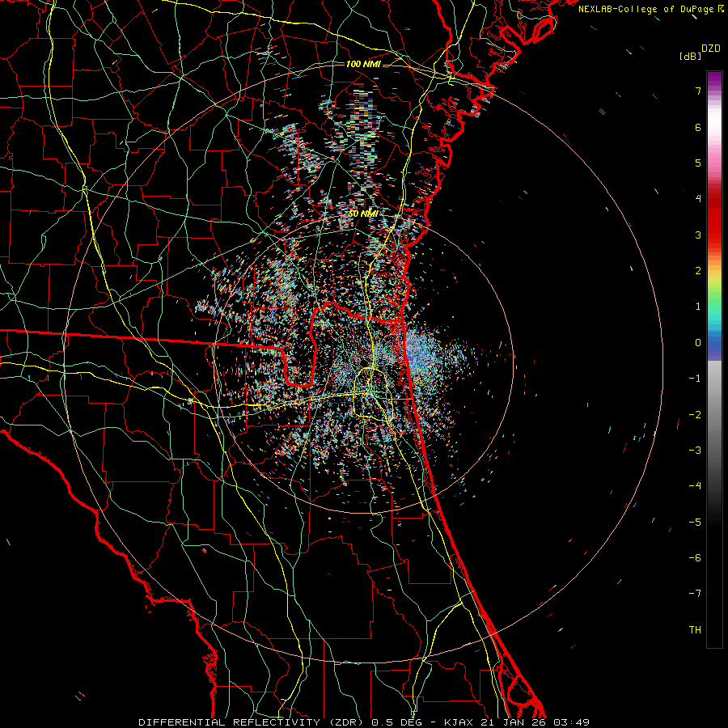Screen dimensions: 728x728
Task: Click the 21 JAN 26 date text
Action: coord(512,722)
